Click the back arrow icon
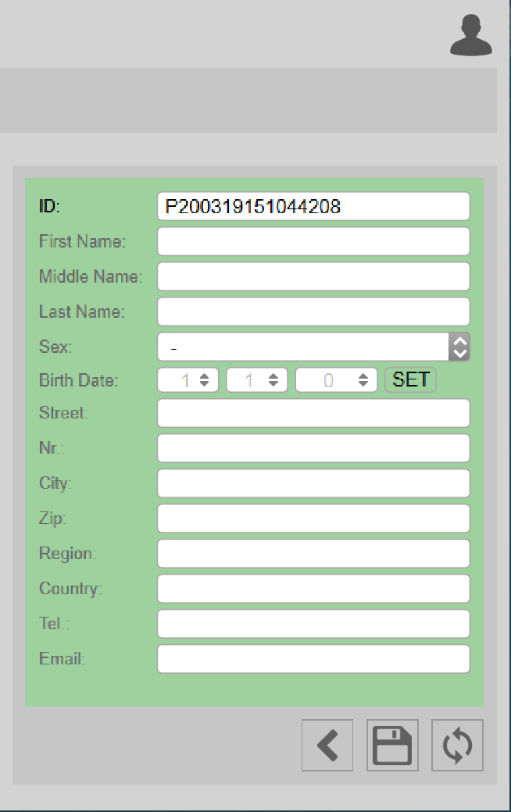The width and height of the screenshot is (511, 812). point(327,745)
